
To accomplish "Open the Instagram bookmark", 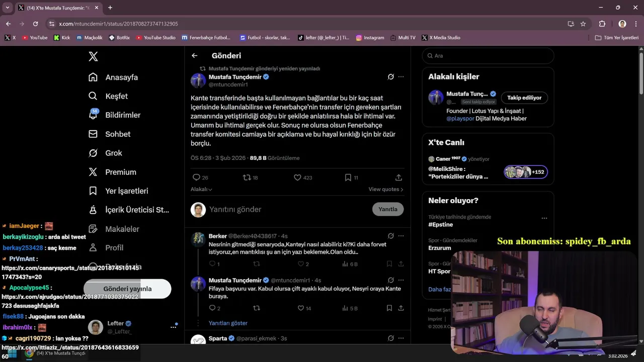I will tap(370, 38).
